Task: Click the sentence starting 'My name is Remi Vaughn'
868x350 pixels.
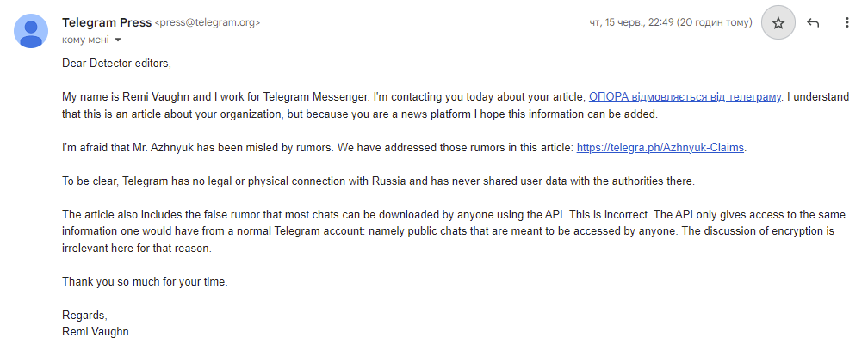Action: pyautogui.click(x=258, y=97)
